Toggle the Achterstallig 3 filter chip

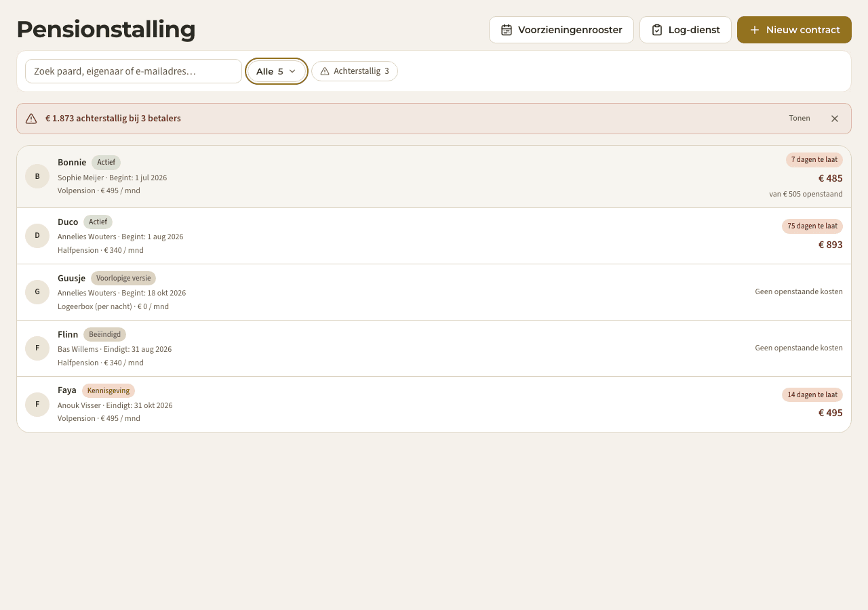coord(355,71)
